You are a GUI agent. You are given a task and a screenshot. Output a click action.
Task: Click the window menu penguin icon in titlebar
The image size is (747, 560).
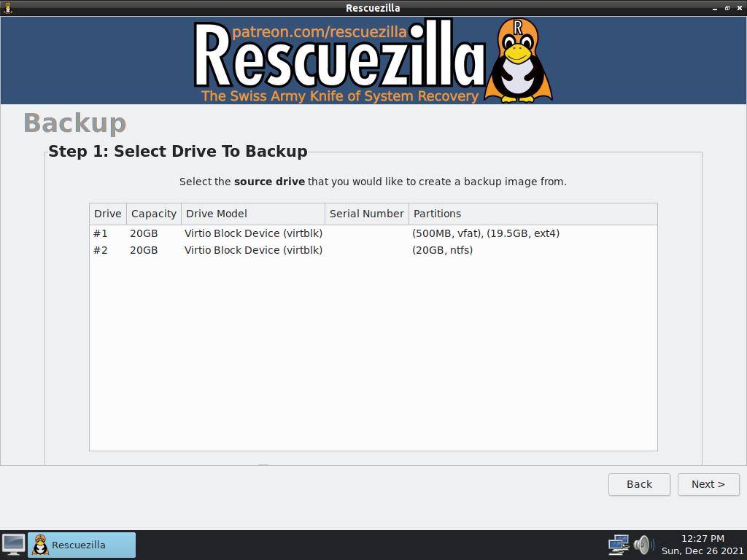click(7, 7)
